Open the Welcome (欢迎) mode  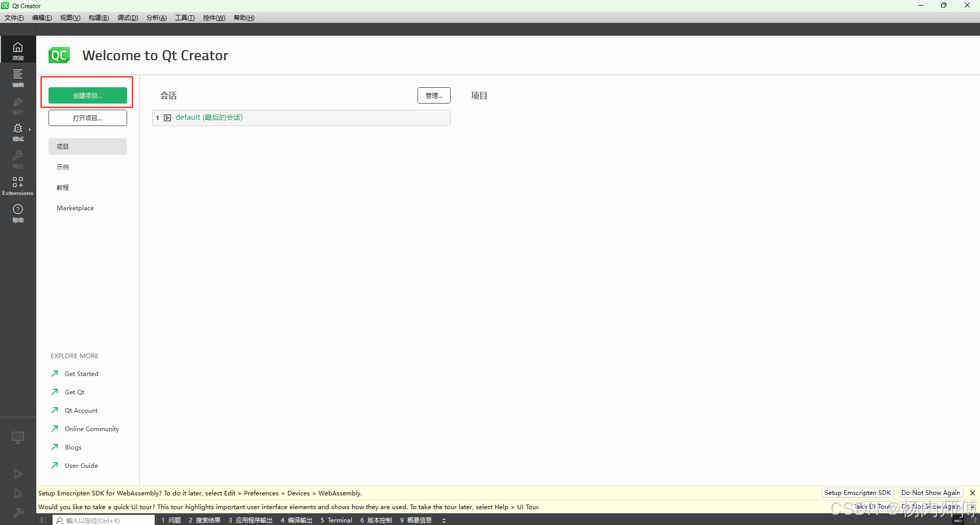[x=18, y=50]
